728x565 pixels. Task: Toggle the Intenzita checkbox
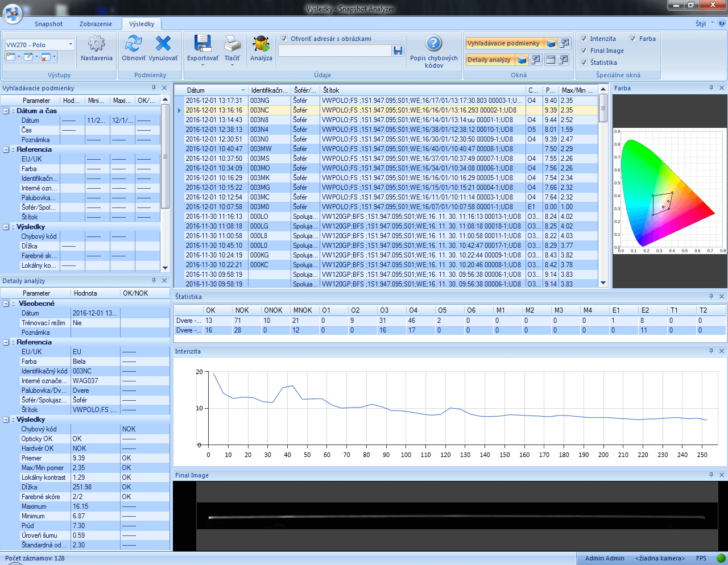coord(584,39)
